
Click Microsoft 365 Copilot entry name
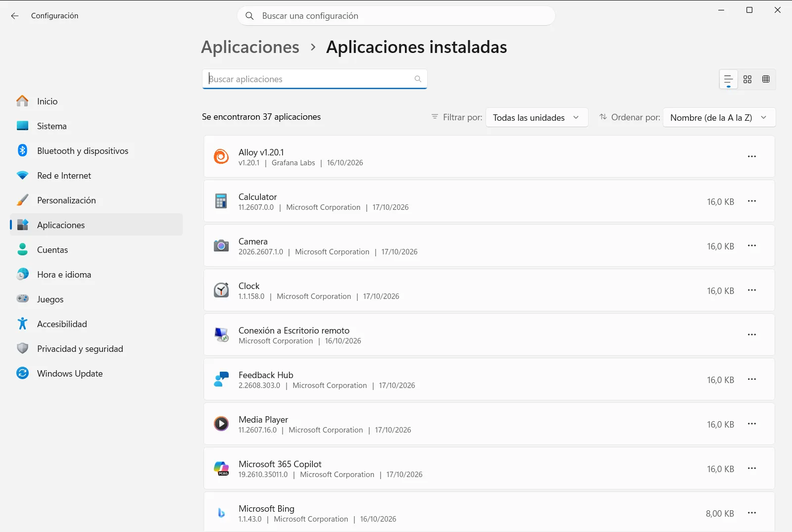coord(280,464)
